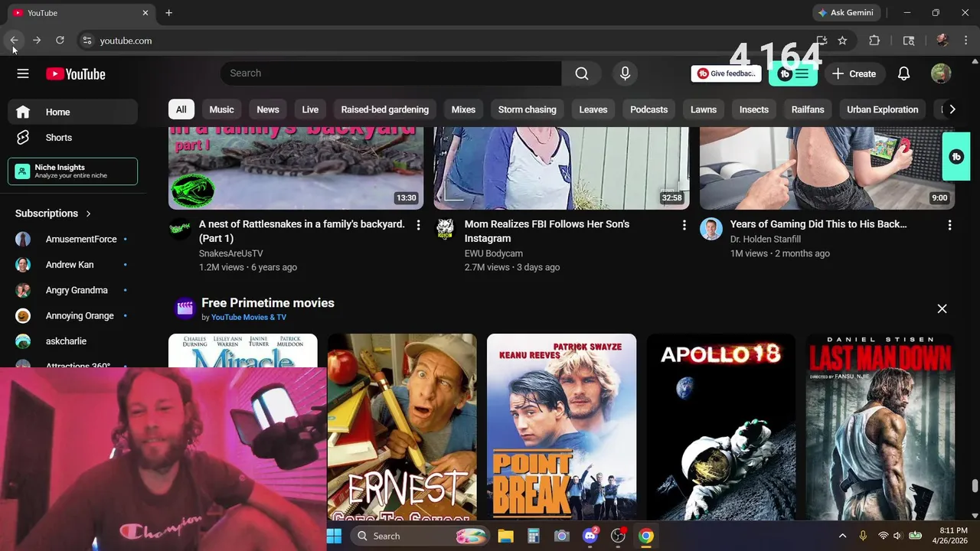Select the Raised-bed gardening chip
Screen dimensions: 980x551
click(x=385, y=109)
